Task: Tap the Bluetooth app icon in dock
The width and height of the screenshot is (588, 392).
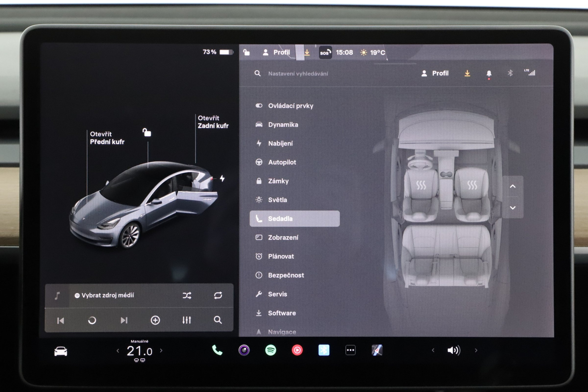Action: 324,350
